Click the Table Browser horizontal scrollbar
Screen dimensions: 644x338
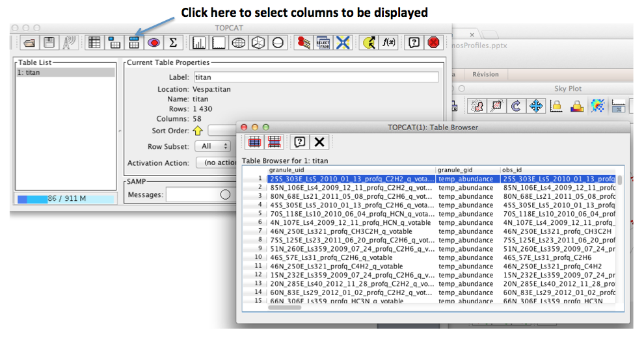pyautogui.click(x=285, y=307)
